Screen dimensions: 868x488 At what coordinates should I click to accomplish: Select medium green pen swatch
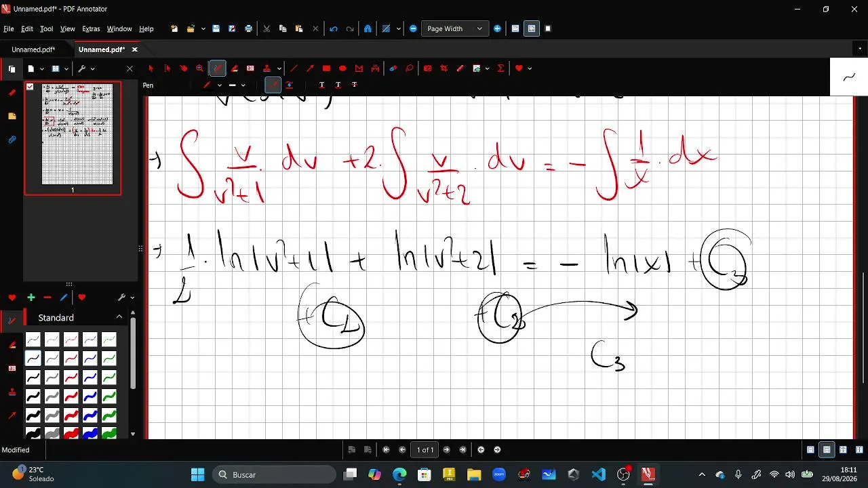[108, 376]
